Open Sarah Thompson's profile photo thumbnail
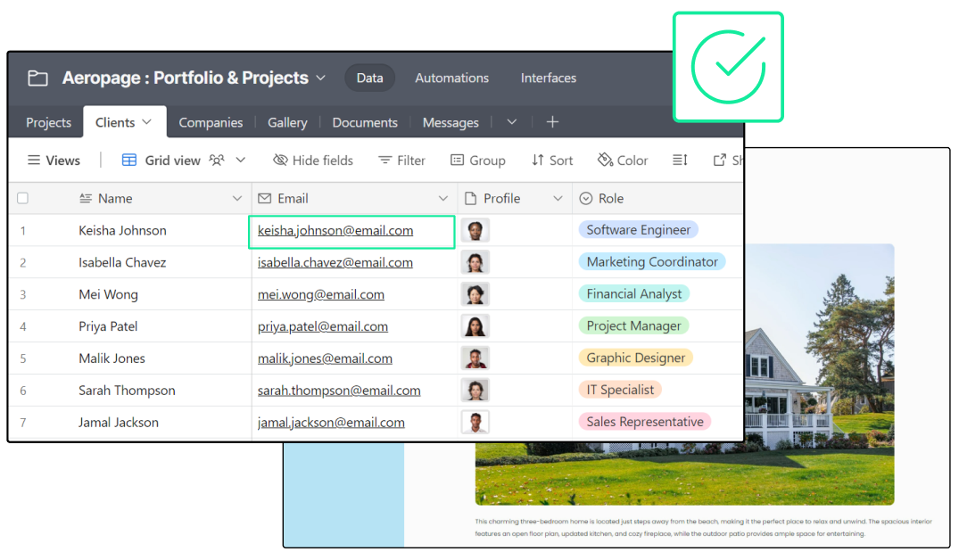The width and height of the screenshot is (959, 560). pyautogui.click(x=475, y=390)
